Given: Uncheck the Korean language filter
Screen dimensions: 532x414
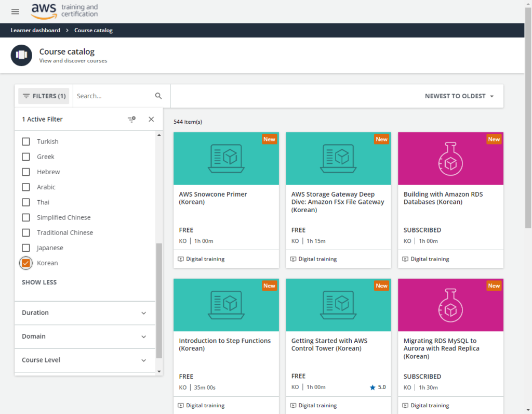Looking at the screenshot, I should [x=26, y=263].
